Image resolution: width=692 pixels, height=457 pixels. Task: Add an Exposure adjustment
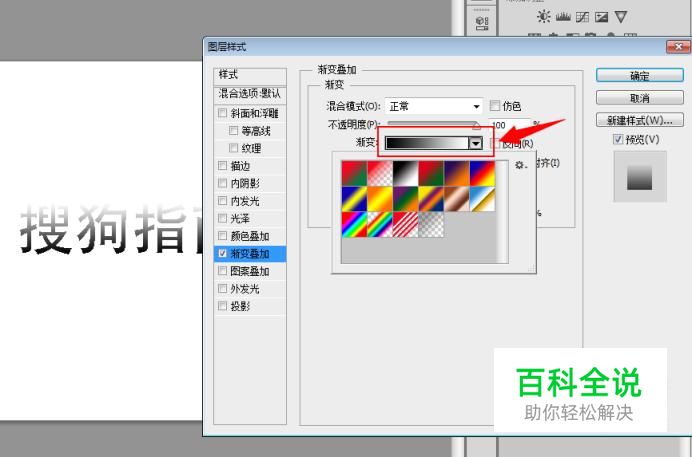[602, 17]
